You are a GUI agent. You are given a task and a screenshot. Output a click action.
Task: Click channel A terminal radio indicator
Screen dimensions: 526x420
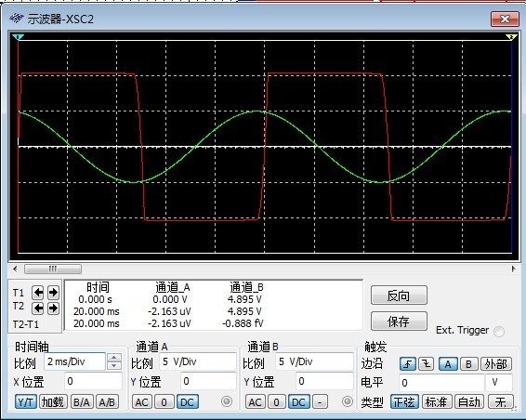click(x=227, y=401)
